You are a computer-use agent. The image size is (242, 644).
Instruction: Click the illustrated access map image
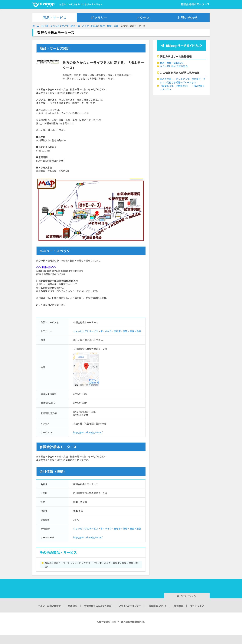click(x=91, y=210)
